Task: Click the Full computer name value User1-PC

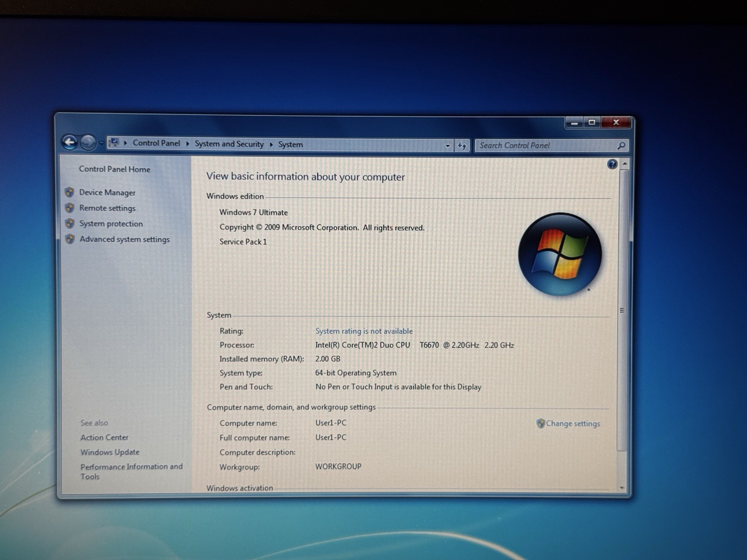Action: (331, 437)
